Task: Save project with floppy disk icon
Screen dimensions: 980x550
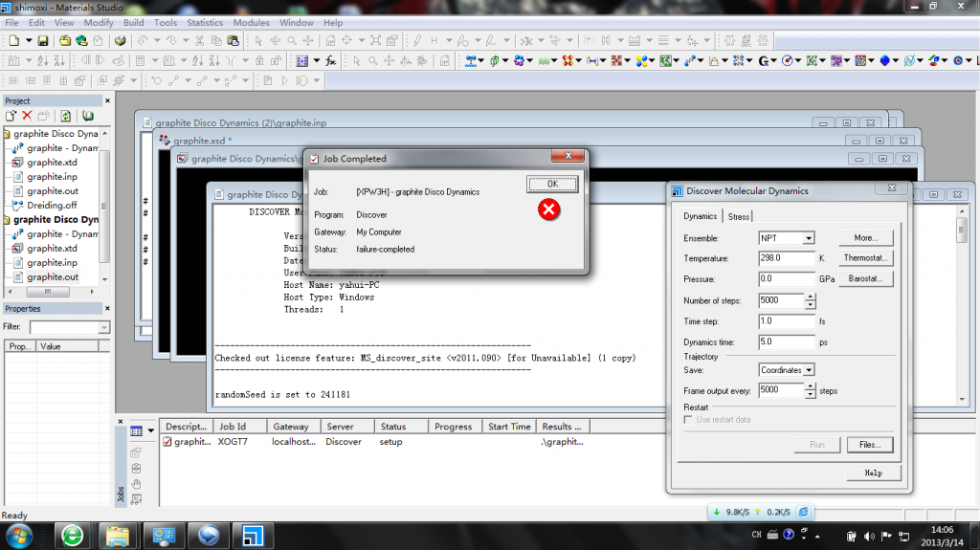Action: (42, 40)
